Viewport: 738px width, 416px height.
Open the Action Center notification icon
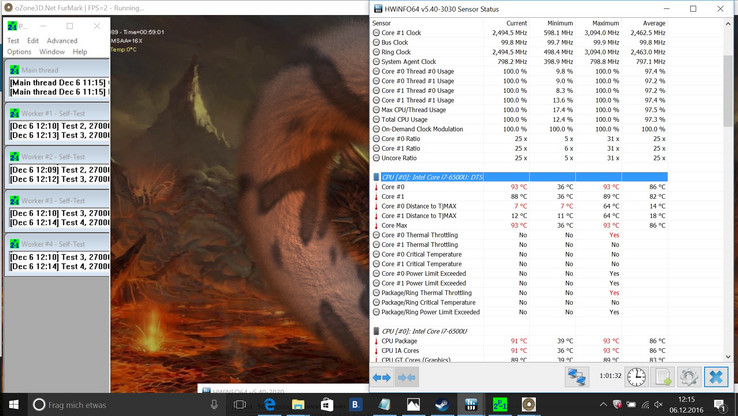pos(719,405)
